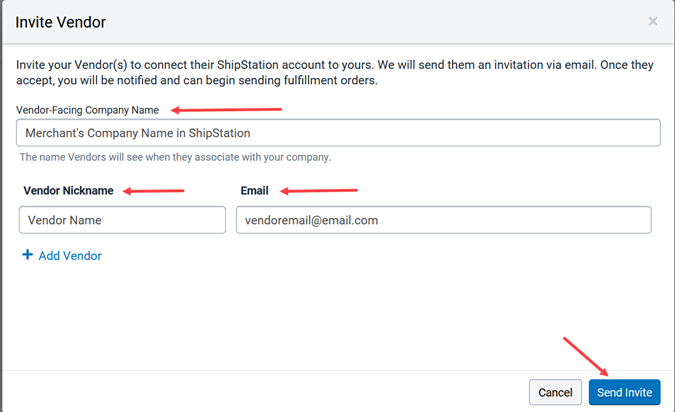The height and width of the screenshot is (412, 675).
Task: Send the invite with Send Invite
Action: pyautogui.click(x=624, y=393)
